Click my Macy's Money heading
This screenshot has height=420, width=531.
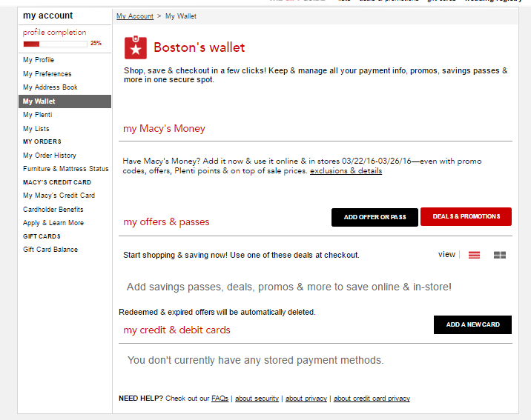click(164, 128)
